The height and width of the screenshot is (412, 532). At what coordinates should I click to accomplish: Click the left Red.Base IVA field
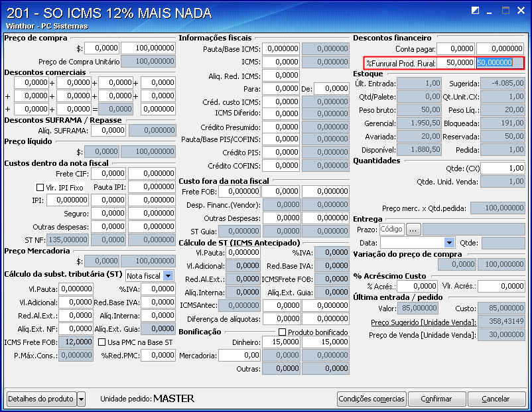click(x=158, y=303)
